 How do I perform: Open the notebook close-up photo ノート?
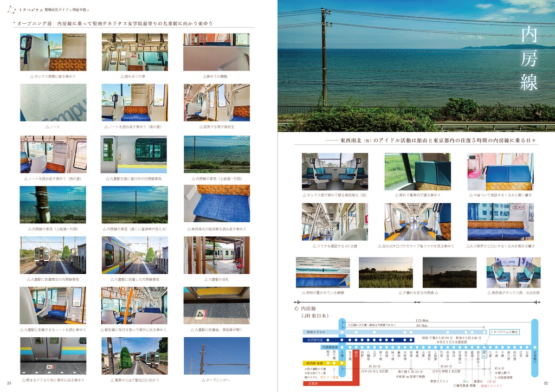click(x=53, y=102)
